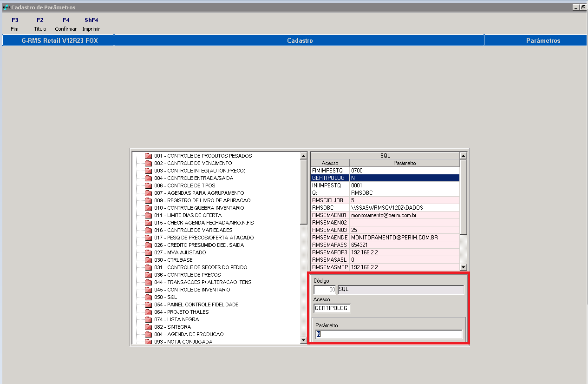Select the RMSCICLJOB row
Viewport: 588px width, 384px height.
coord(385,200)
